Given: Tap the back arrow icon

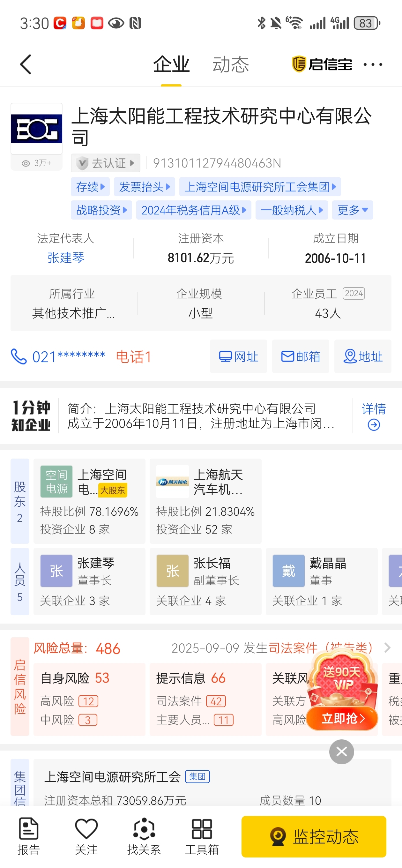Looking at the screenshot, I should point(26,64).
